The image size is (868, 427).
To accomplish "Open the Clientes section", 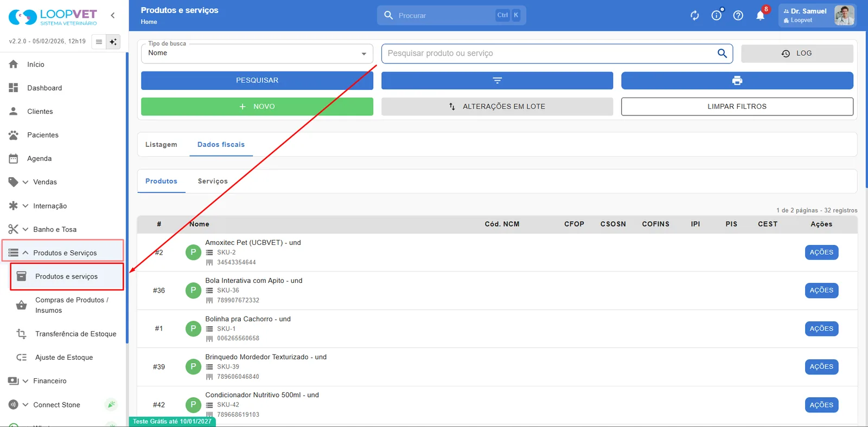I will [x=40, y=111].
